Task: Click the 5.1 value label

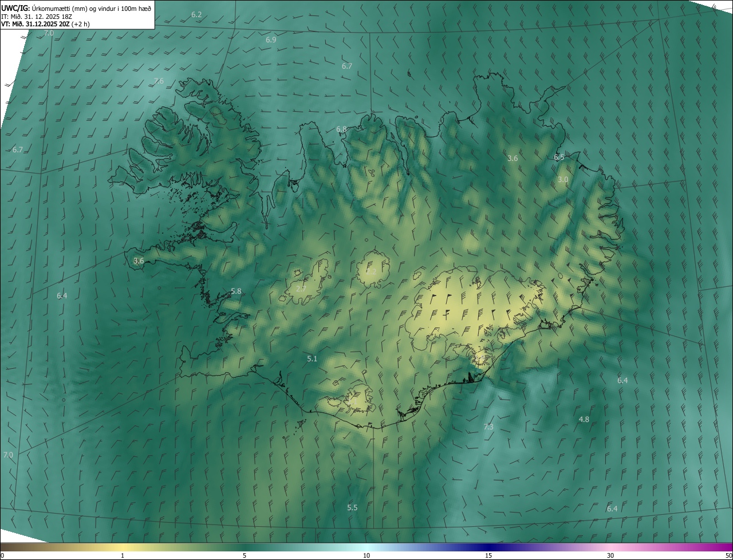Action: point(312,359)
